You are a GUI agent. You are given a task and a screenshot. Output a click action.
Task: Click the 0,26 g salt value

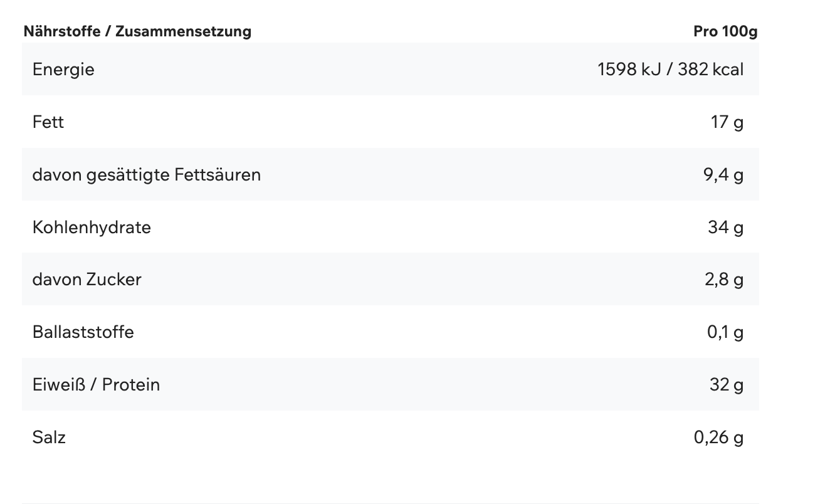pyautogui.click(x=718, y=437)
